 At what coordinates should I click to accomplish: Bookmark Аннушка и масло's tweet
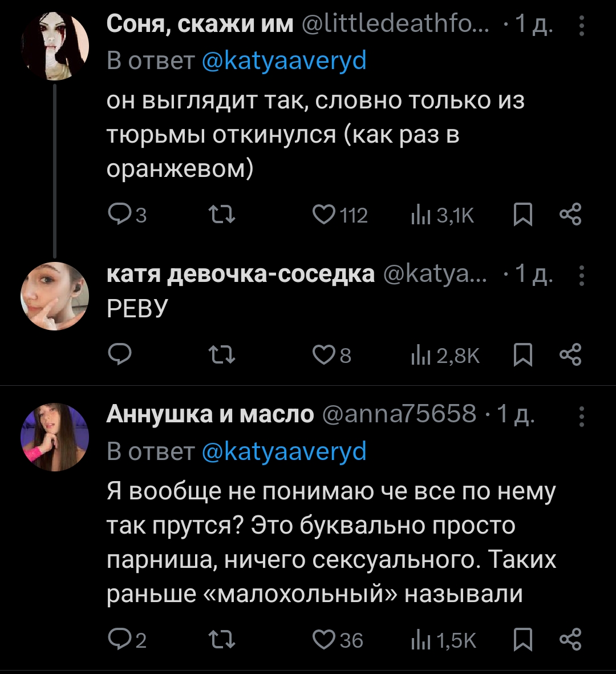tap(522, 640)
